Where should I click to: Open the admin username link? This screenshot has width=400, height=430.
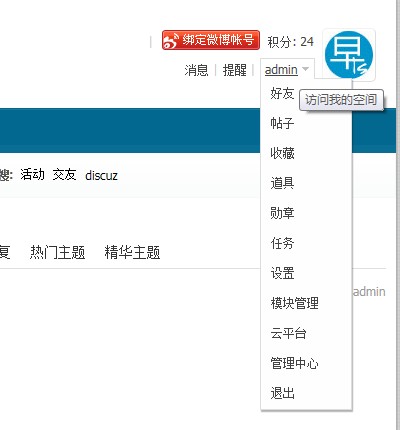pos(281,70)
